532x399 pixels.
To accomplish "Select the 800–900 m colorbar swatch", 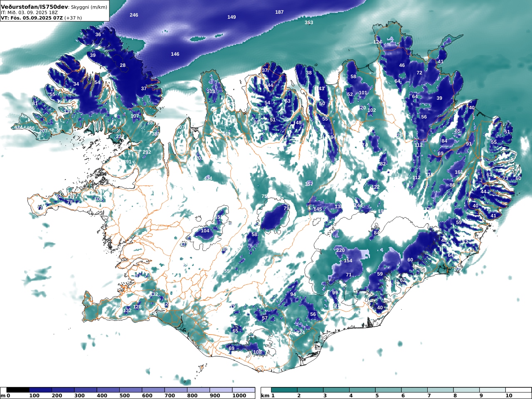I will [x=198, y=390].
